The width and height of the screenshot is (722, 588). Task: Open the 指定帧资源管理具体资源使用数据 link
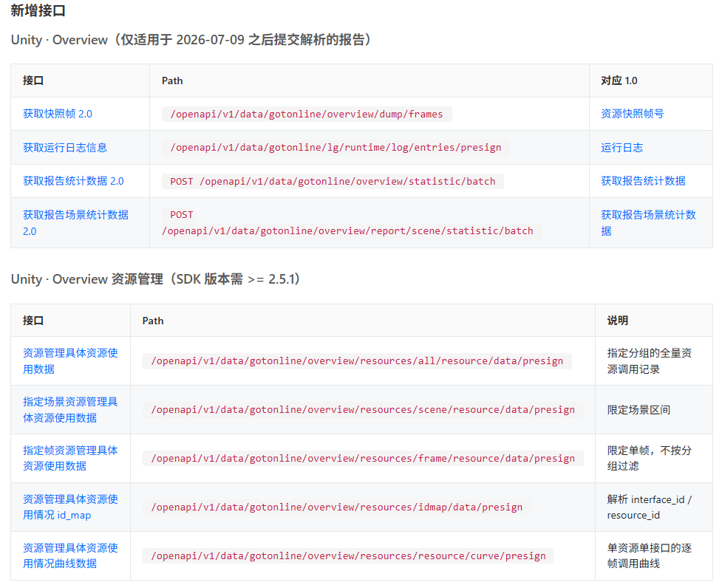click(x=70, y=458)
